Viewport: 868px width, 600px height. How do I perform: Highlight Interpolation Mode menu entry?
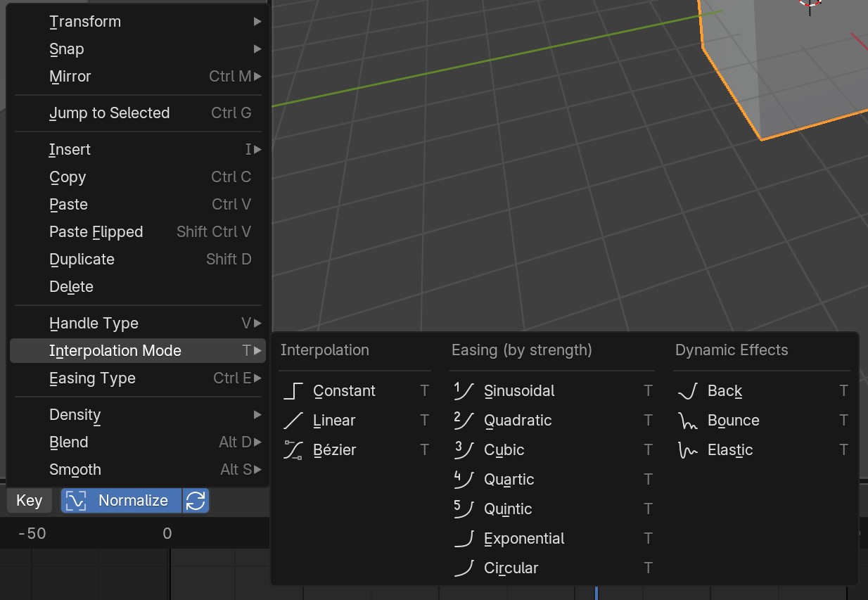coord(138,351)
